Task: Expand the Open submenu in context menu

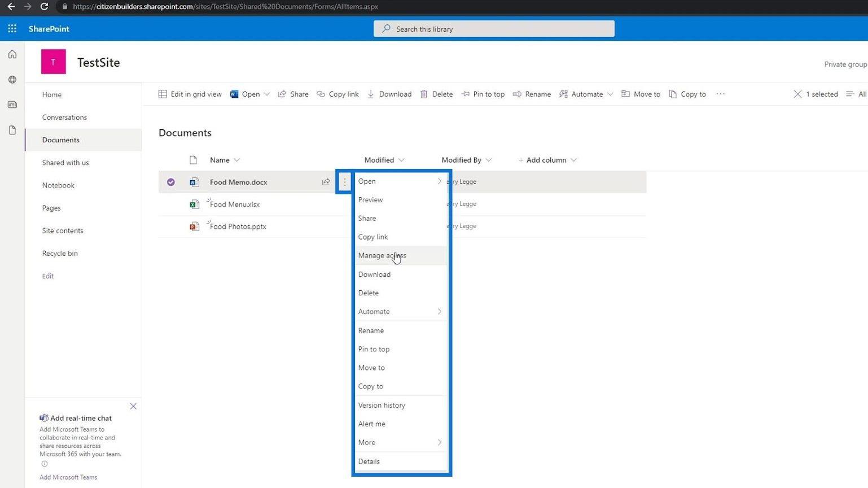Action: 440,181
